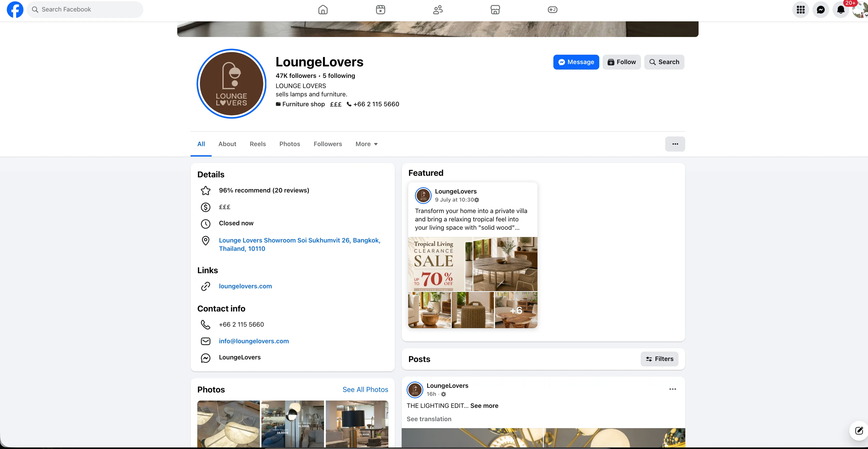Open the featured wooden stool photo
868x449 pixels.
click(x=429, y=310)
